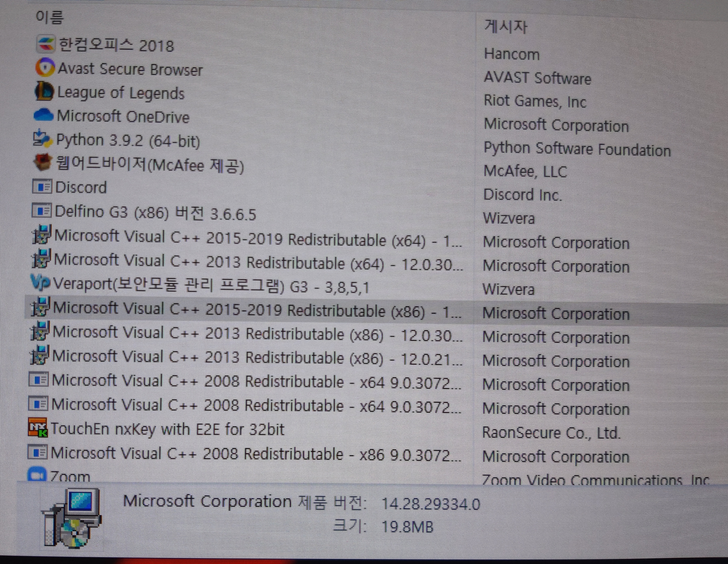Select Visual C++ 2015-2019 Redistributable (x64) name
Screen dimensions: 728x564
click(x=258, y=239)
